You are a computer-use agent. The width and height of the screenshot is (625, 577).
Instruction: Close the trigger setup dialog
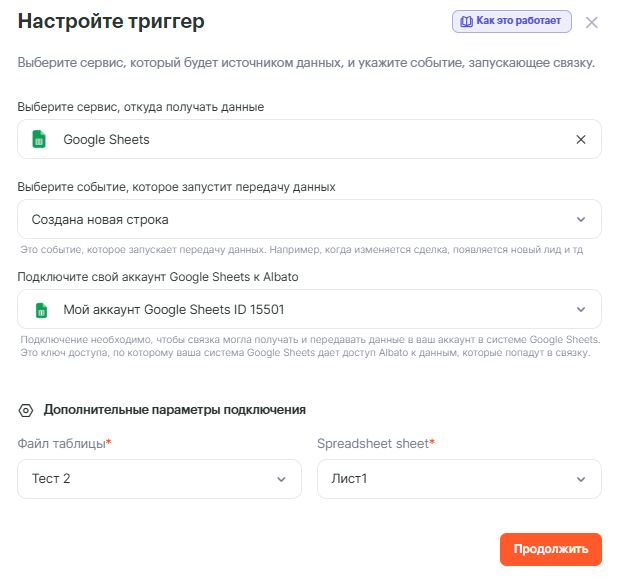tap(592, 22)
